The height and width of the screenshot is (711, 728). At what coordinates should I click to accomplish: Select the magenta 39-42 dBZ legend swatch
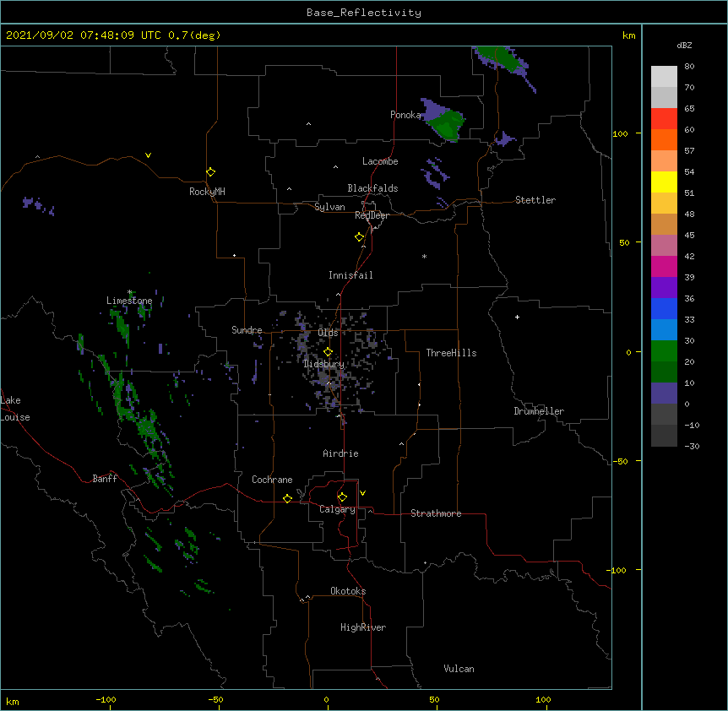[664, 266]
